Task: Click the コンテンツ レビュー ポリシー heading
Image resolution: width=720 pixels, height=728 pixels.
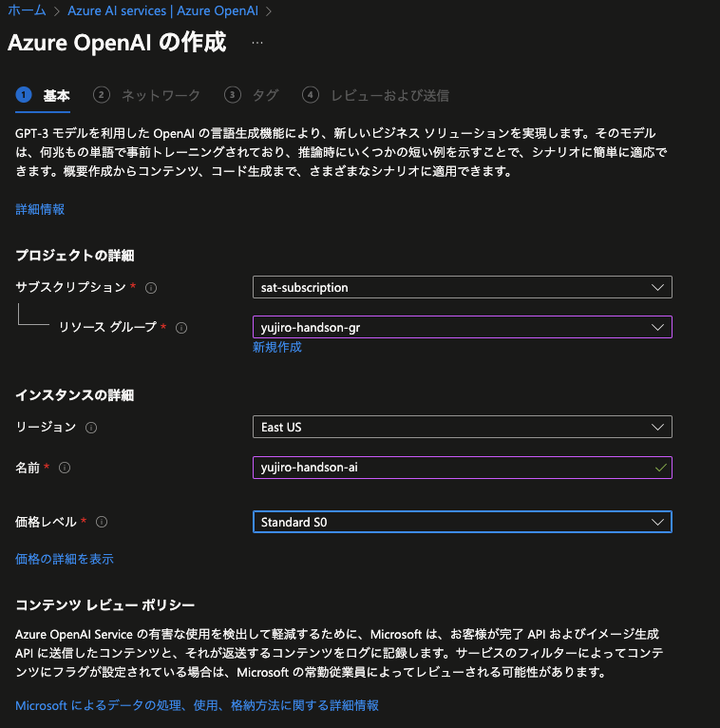Action: (x=105, y=605)
